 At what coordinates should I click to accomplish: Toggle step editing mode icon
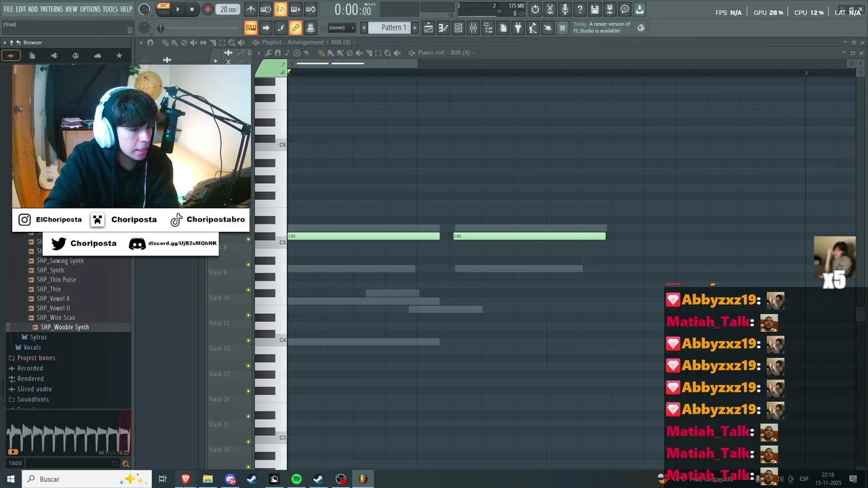281,28
